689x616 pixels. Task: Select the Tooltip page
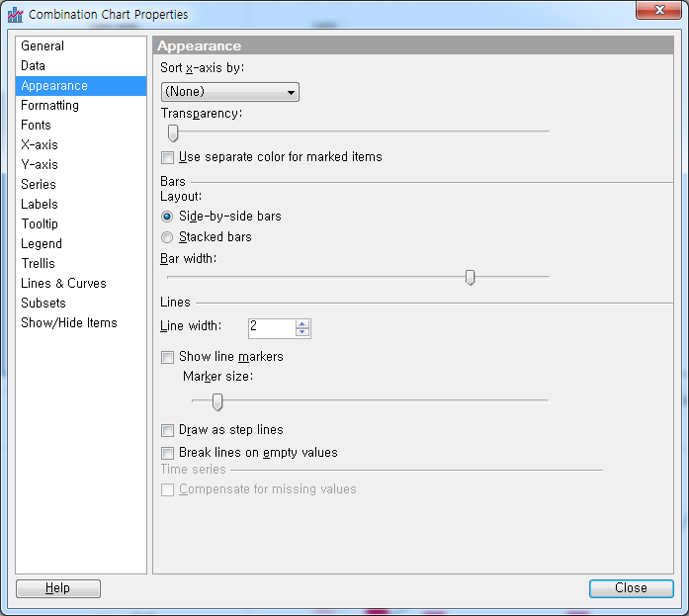click(x=81, y=224)
